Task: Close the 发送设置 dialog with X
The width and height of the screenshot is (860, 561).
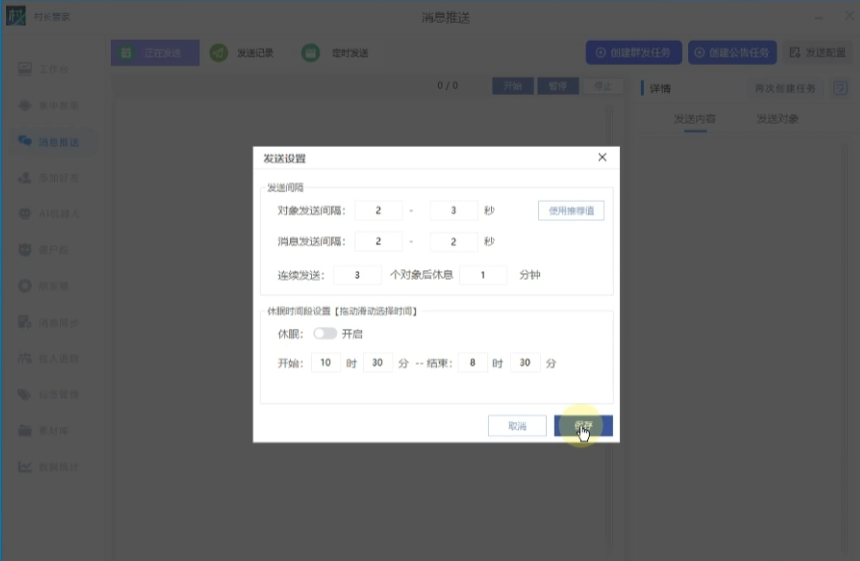Action: [602, 157]
